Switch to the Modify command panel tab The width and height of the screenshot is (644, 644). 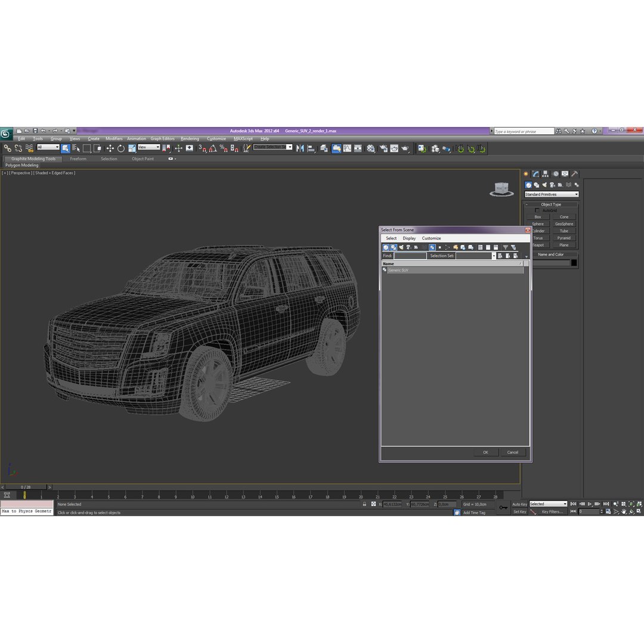coord(535,174)
